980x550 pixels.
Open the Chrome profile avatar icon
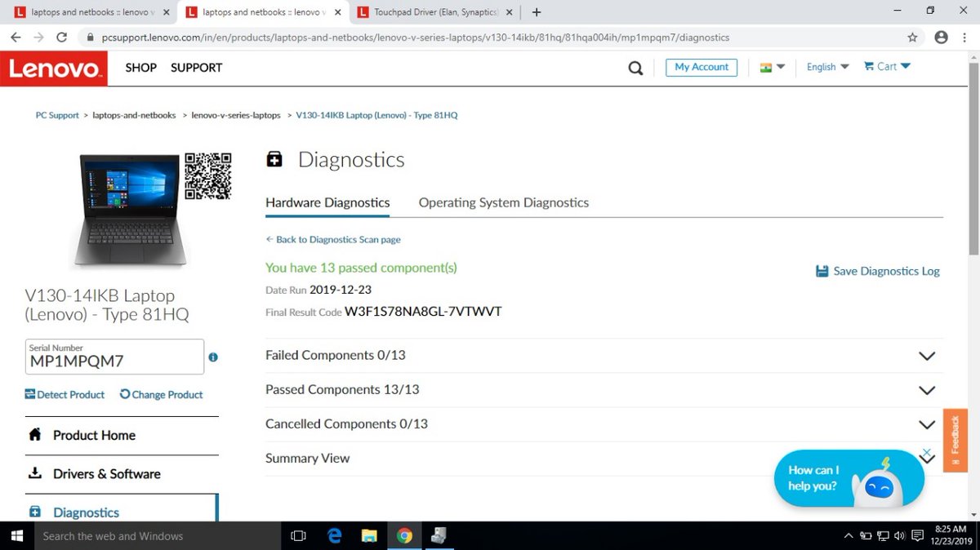tap(941, 38)
